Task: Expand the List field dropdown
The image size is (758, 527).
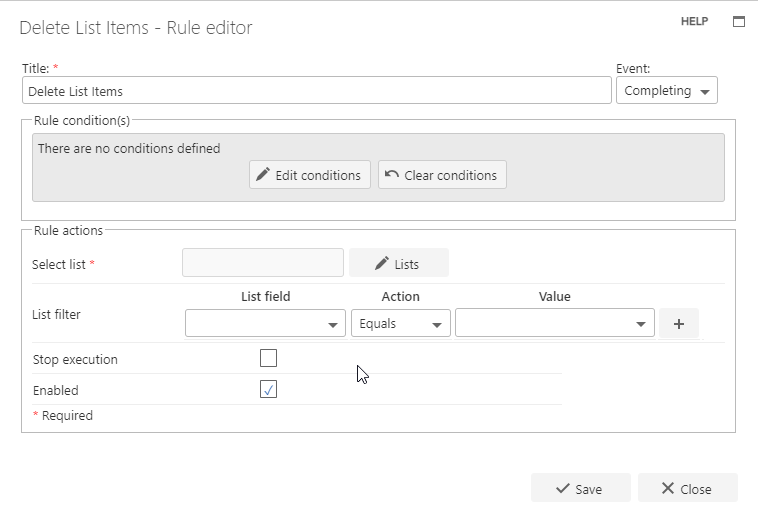Action: (265, 323)
